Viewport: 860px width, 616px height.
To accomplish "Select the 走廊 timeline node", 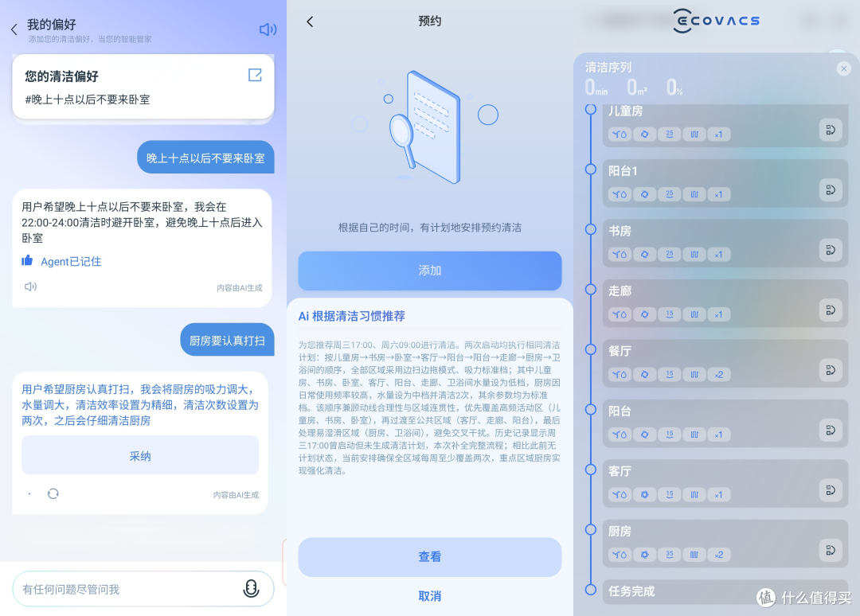I will click(x=591, y=290).
